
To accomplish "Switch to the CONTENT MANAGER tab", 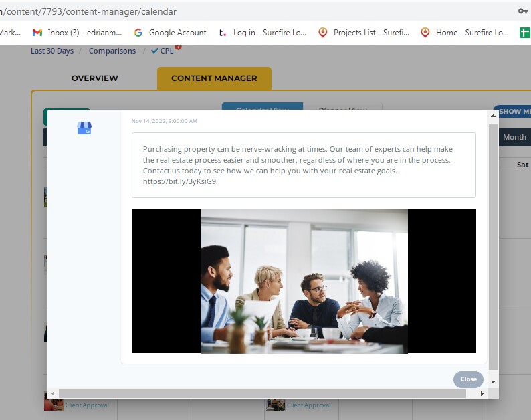I will (x=214, y=78).
